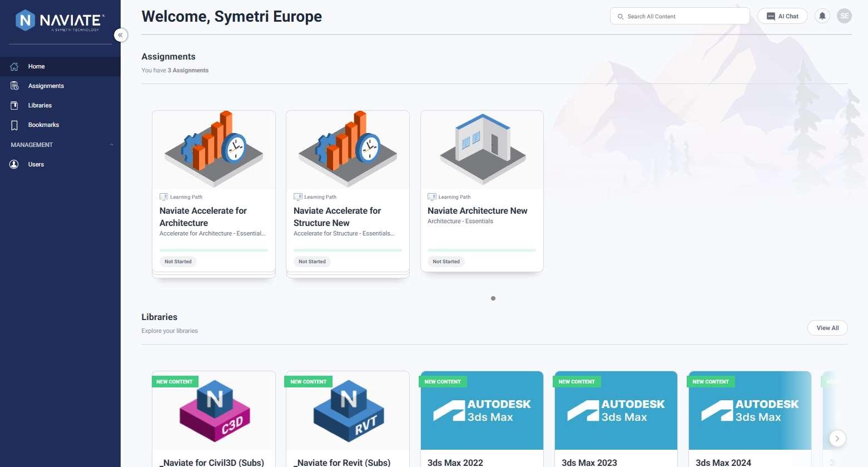
Task: Click Learning Path icon on Naviate Architecture New
Action: (x=431, y=197)
